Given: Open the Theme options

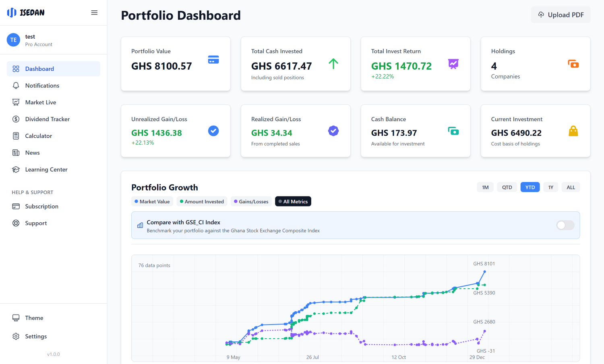Looking at the screenshot, I should tap(34, 318).
